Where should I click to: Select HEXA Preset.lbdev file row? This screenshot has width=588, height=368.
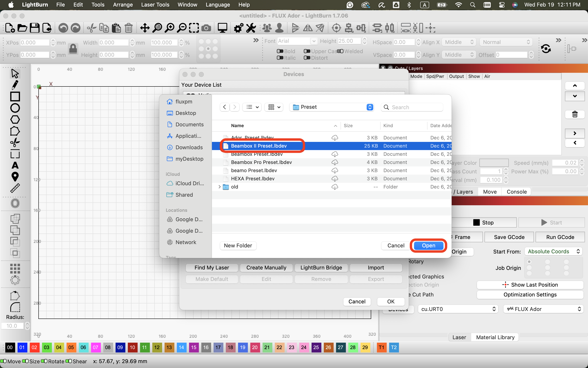[332, 179]
